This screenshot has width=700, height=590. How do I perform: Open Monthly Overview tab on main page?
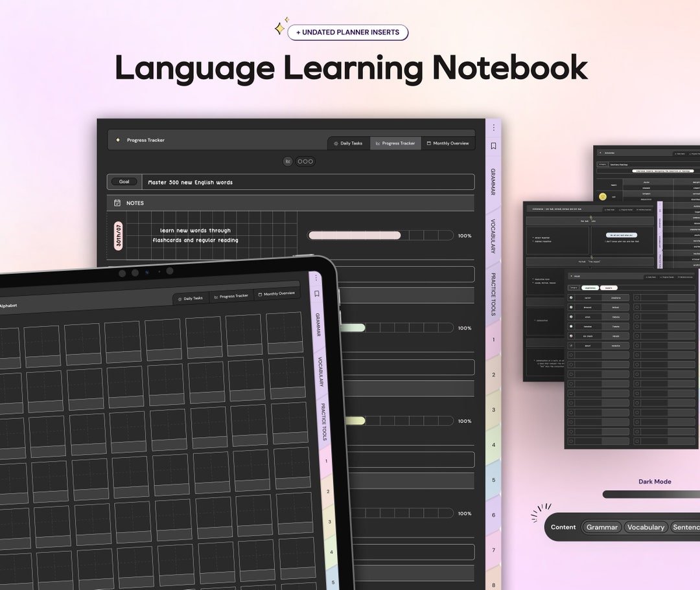point(448,143)
